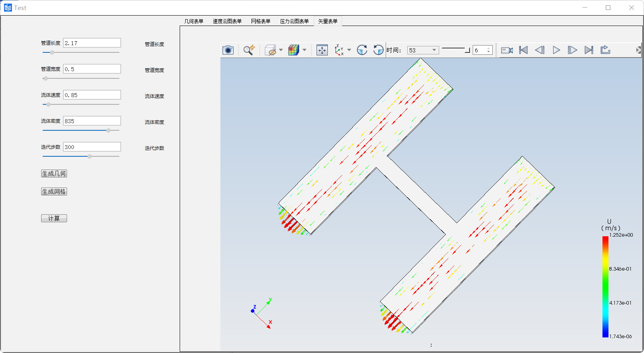644x353 pixels.
Task: Step back one animation frame
Action: 540,50
